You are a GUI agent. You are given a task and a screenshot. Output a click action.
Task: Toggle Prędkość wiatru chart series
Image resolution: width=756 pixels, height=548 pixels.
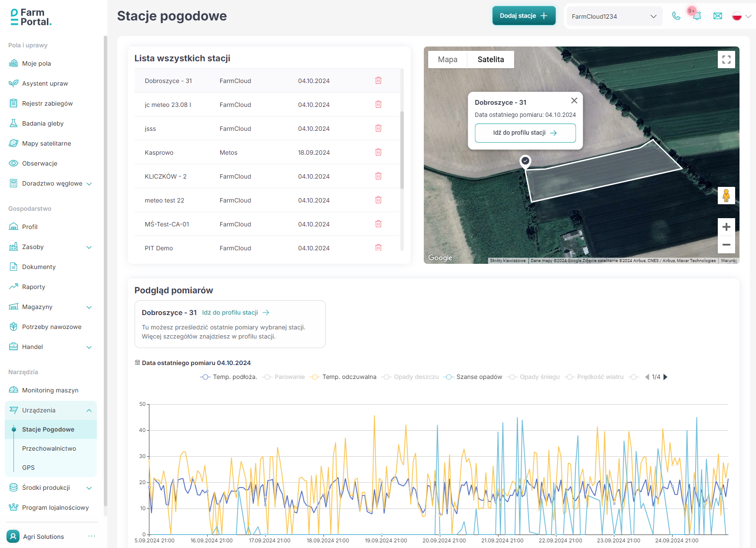pos(594,377)
